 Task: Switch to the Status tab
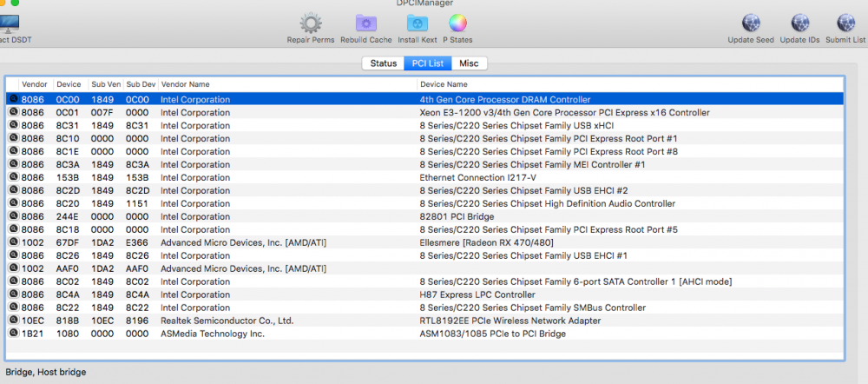383,63
